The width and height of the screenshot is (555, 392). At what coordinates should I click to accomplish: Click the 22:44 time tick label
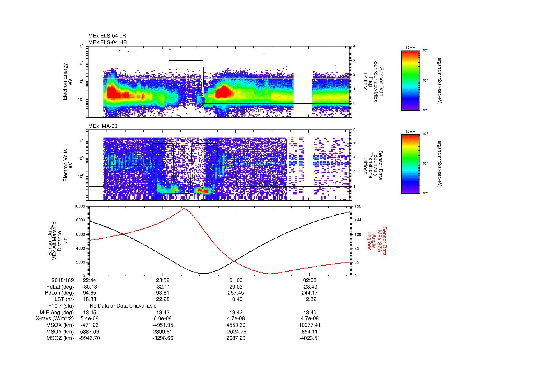pos(90,280)
